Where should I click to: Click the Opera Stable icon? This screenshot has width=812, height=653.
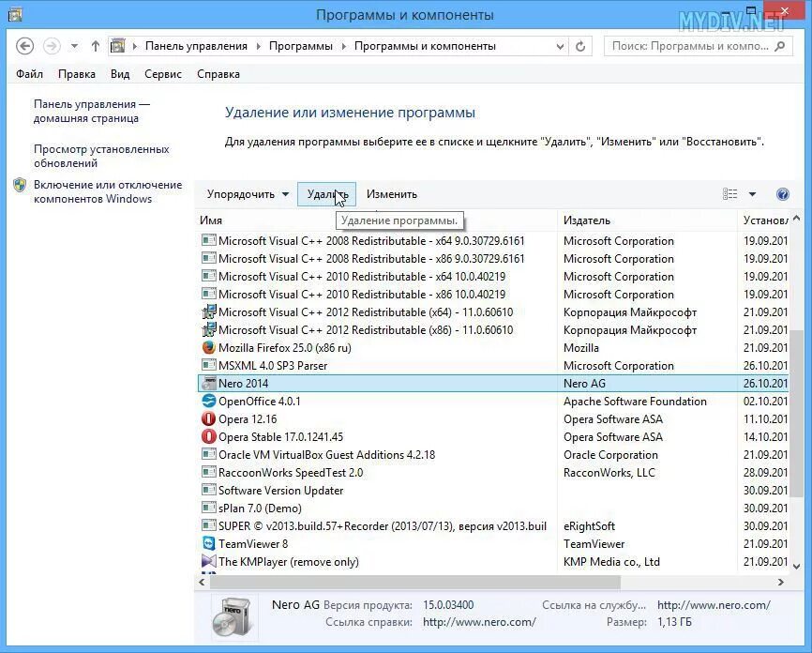[209, 436]
